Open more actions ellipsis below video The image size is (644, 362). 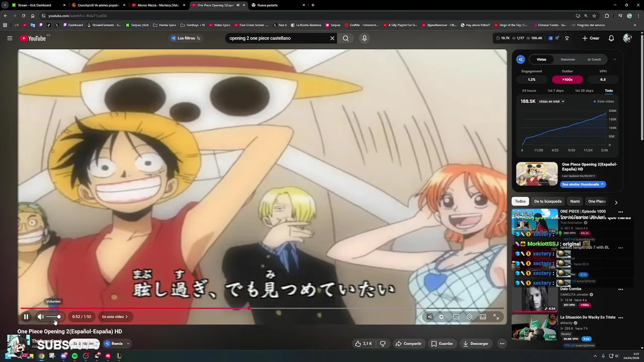pos(502,343)
